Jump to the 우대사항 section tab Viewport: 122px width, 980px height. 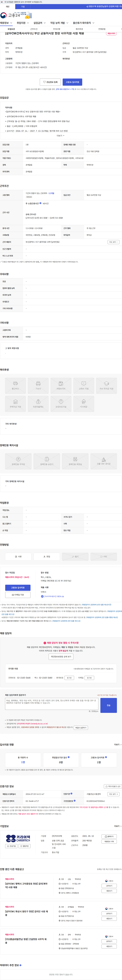[x=57, y=29]
